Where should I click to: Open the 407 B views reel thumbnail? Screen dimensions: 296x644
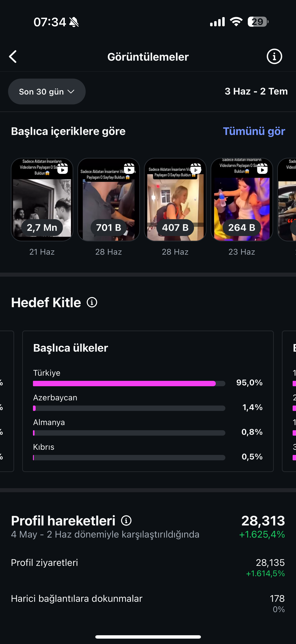tap(175, 199)
